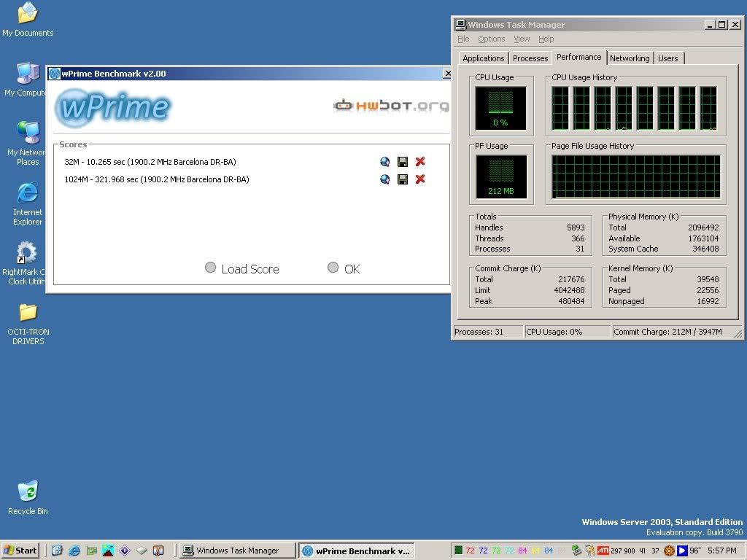
Task: Open the File menu in Task Manager
Action: [463, 39]
